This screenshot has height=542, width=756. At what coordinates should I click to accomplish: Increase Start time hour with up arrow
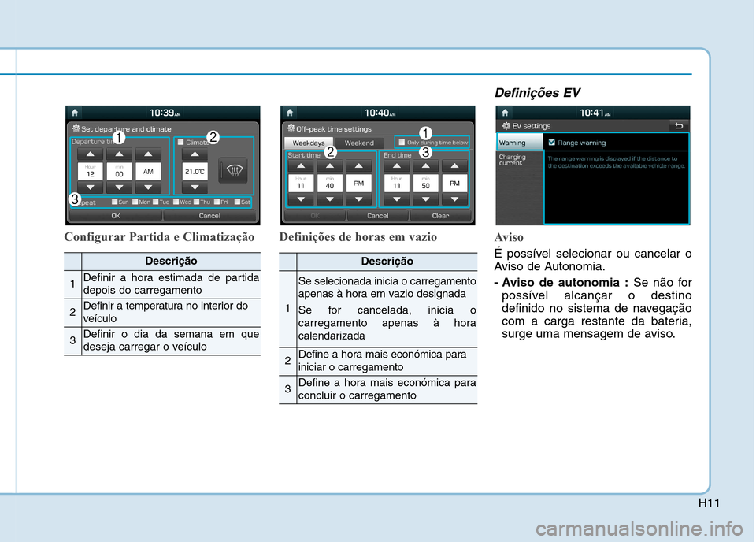tap(301, 166)
